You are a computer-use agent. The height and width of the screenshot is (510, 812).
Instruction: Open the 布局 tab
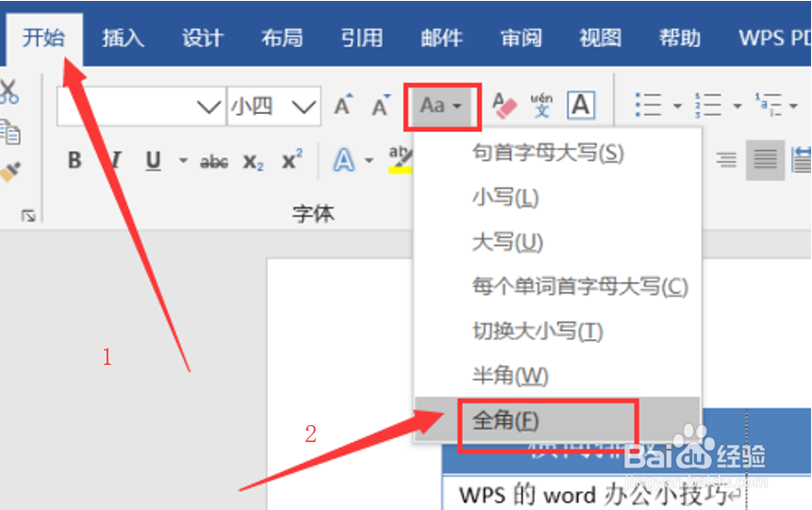click(282, 38)
